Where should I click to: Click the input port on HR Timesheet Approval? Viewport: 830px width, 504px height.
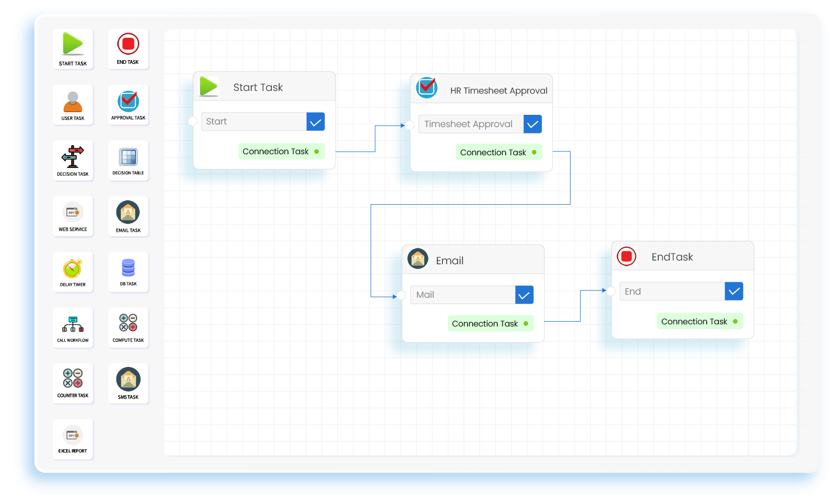pos(409,125)
